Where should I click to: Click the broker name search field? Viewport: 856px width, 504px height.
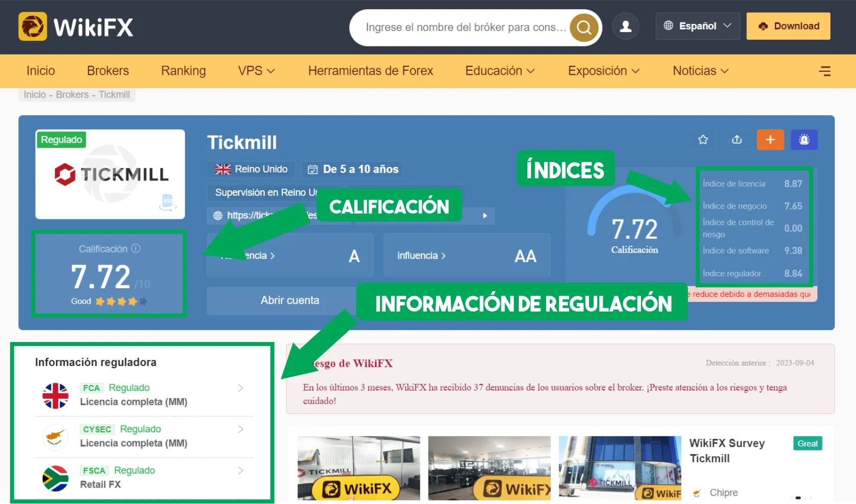pos(466,27)
